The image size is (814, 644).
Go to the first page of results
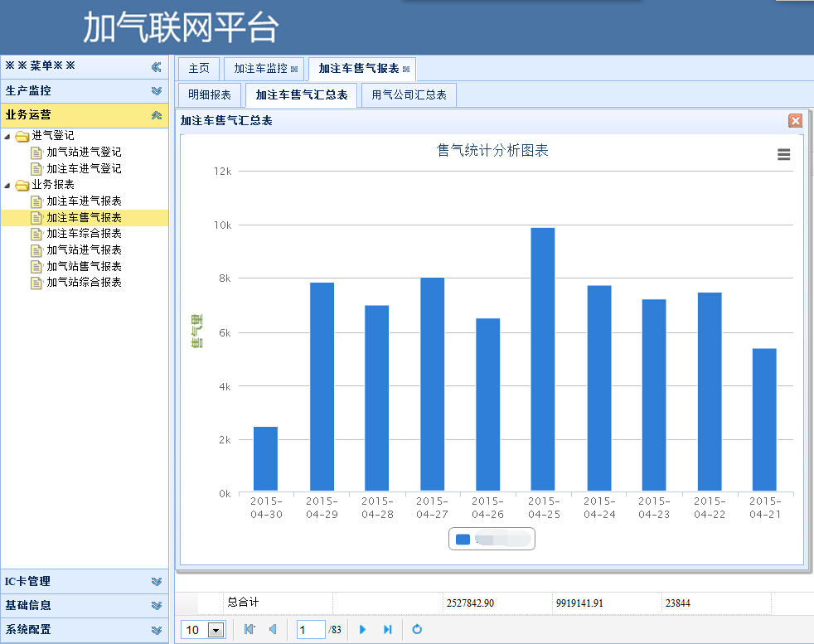[250, 630]
